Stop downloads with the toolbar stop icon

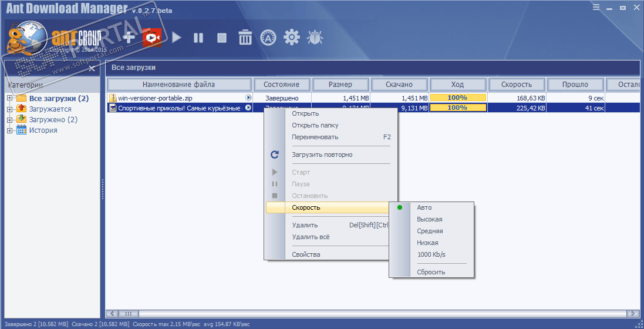point(222,38)
